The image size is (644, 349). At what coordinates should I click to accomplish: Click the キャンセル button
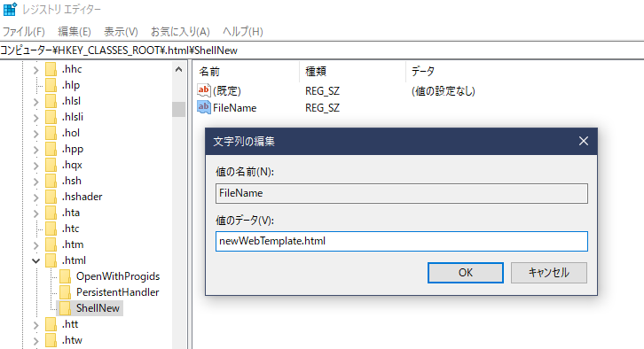(549, 273)
